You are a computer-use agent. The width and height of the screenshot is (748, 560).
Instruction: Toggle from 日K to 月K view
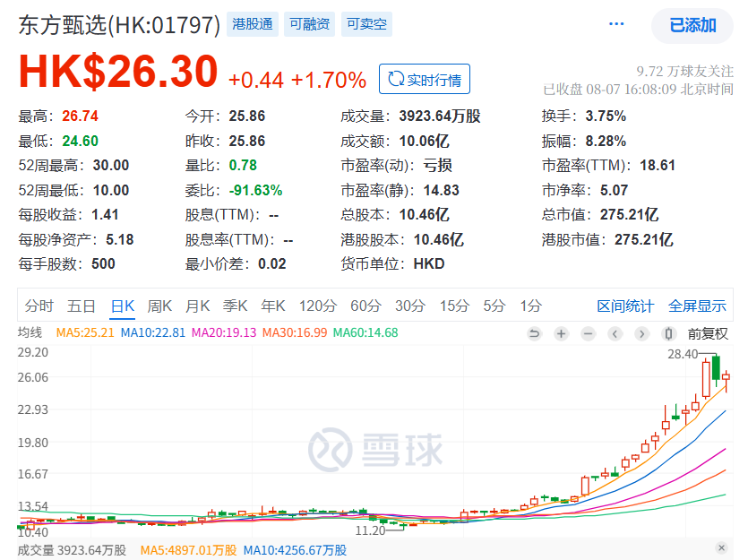click(x=196, y=305)
